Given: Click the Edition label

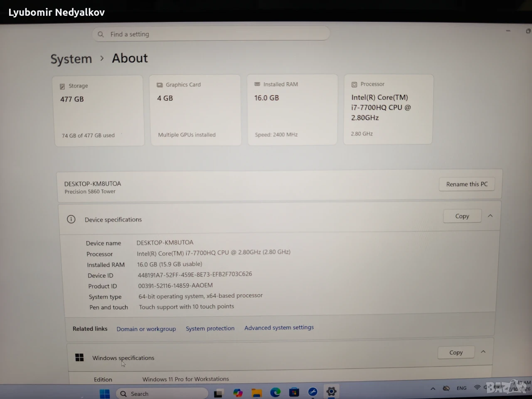Looking at the screenshot, I should [x=103, y=379].
